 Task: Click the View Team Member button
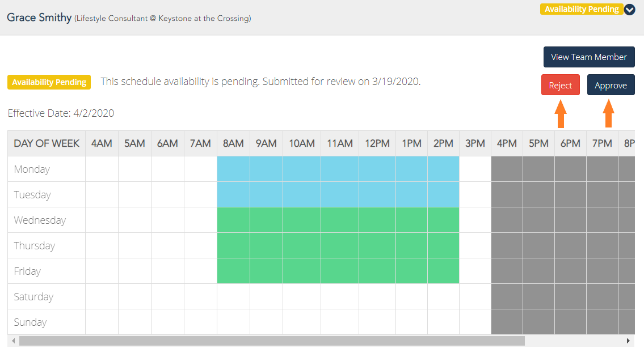tap(589, 57)
